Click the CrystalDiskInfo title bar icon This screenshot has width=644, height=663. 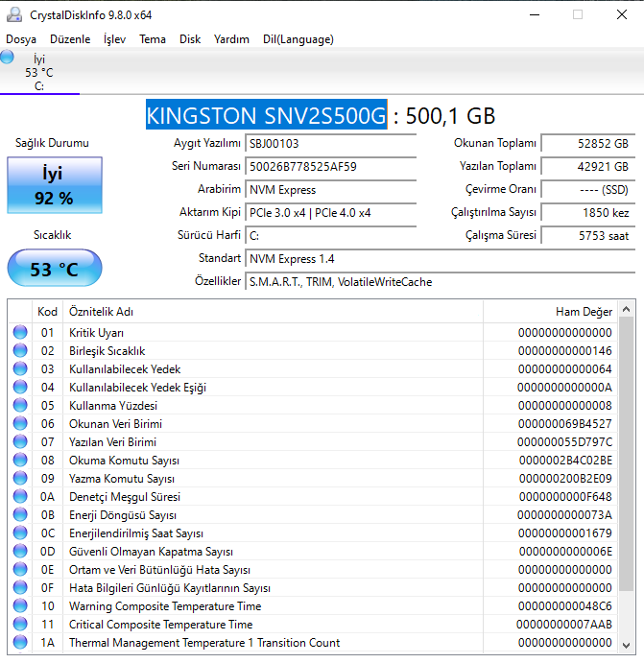(14, 14)
